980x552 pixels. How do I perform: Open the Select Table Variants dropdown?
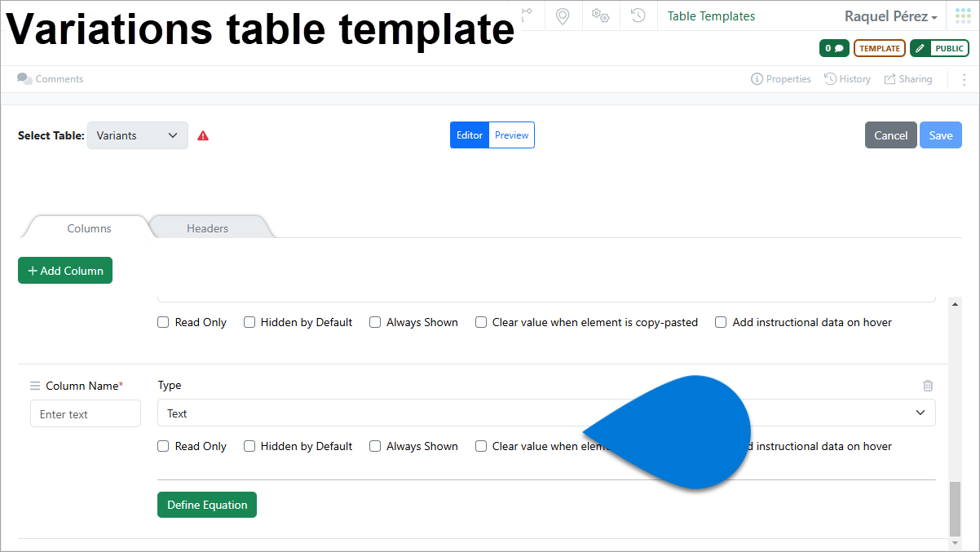(137, 135)
